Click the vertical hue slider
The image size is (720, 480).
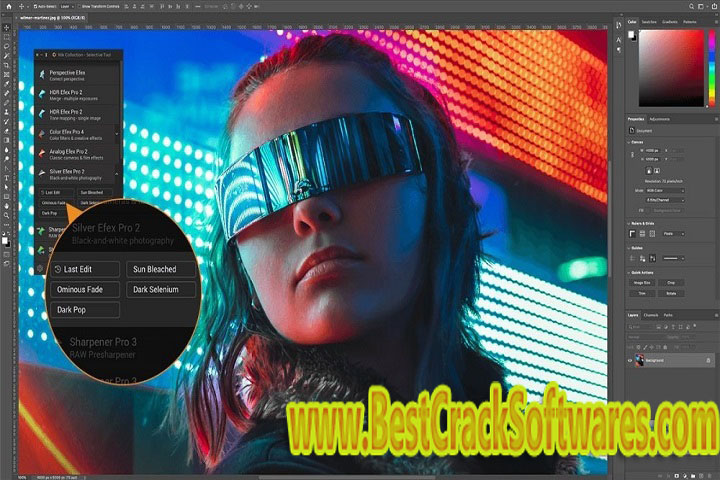click(x=713, y=68)
